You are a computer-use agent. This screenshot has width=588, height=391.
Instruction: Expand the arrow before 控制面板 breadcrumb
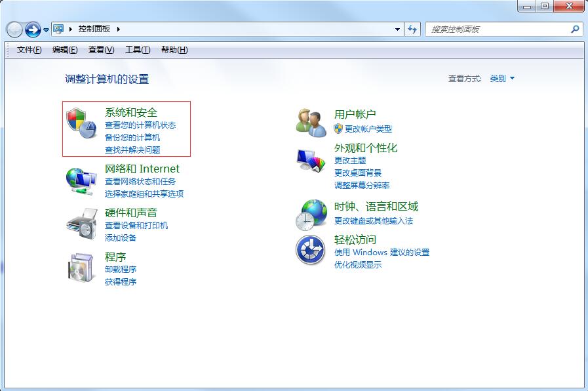point(71,29)
